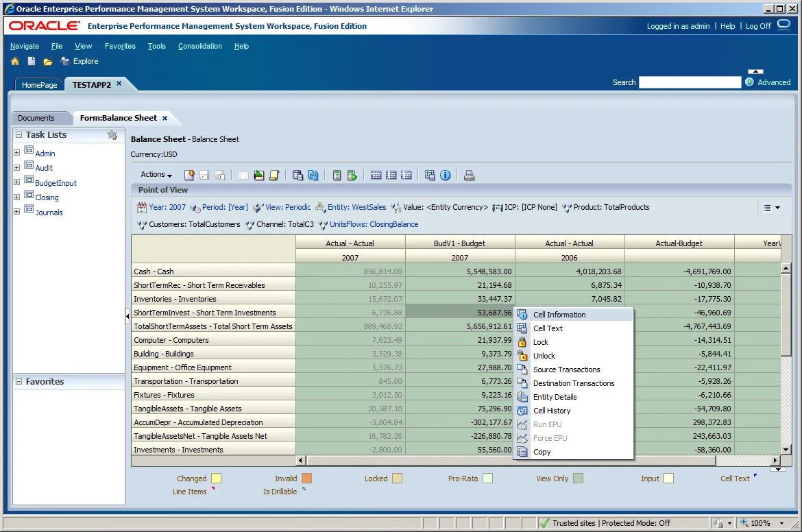The height and width of the screenshot is (532, 802).
Task: Click the View: Periodic POV link
Action: (288, 207)
